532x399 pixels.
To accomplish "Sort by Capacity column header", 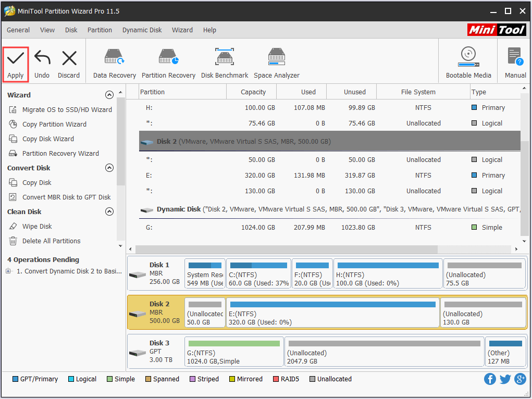I will 252,92.
